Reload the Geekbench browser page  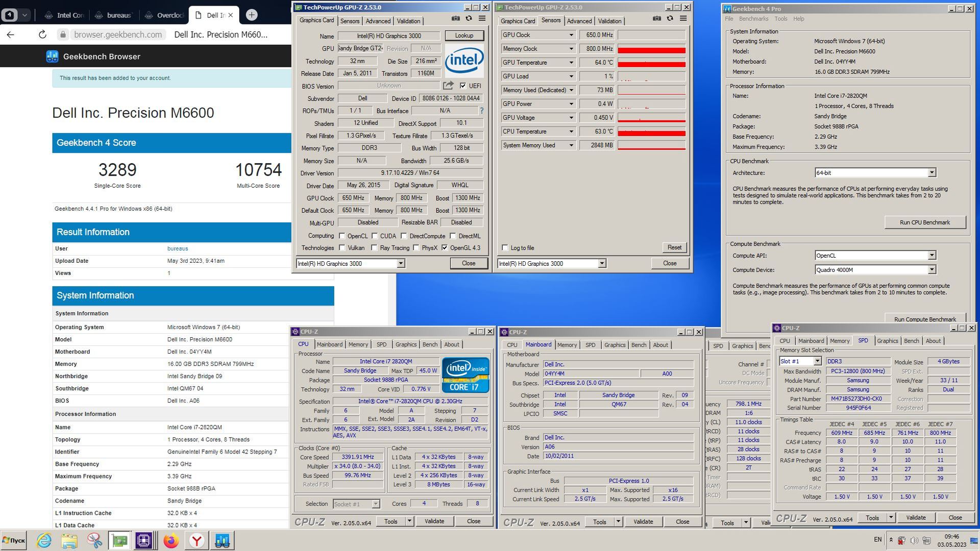(42, 35)
